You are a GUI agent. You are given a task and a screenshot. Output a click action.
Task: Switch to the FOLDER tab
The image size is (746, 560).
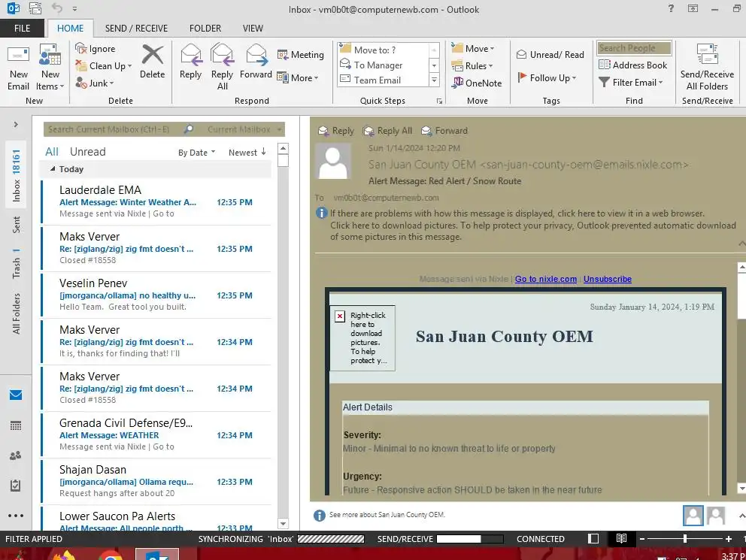[205, 28]
